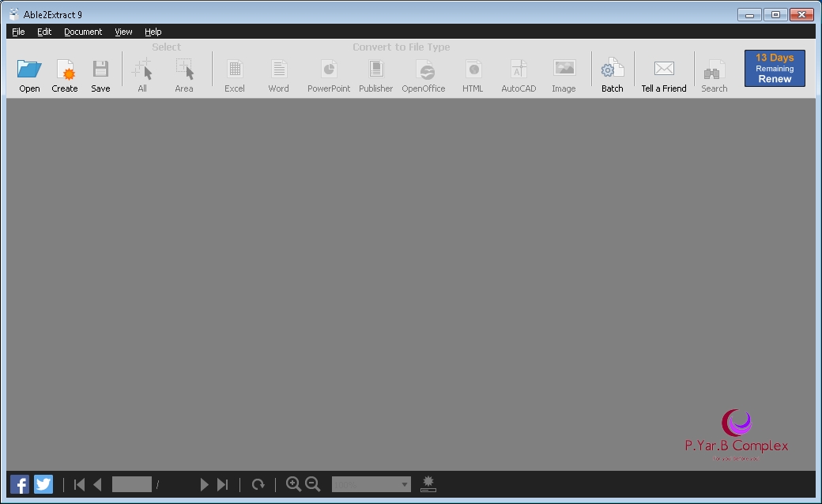This screenshot has width=822, height=504.
Task: Open the Twitter link icon
Action: click(x=43, y=484)
